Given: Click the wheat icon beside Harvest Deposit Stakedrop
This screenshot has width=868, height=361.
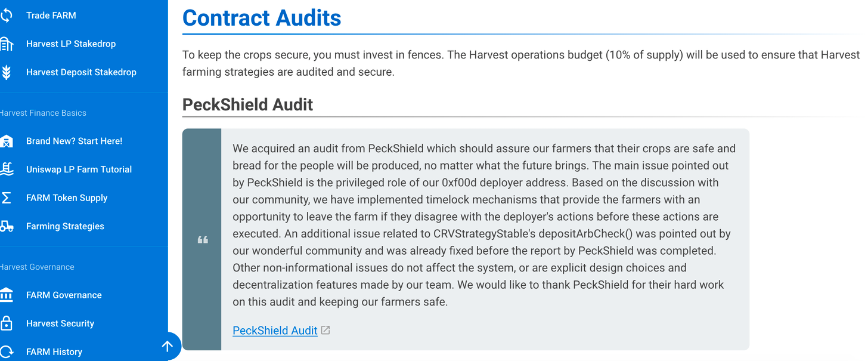Looking at the screenshot, I should (6, 72).
